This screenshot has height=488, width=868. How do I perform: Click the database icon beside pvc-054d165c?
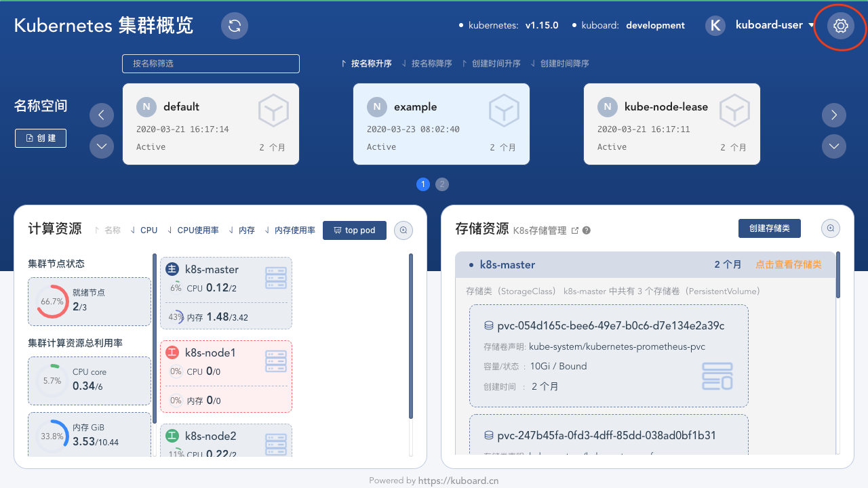pos(488,326)
